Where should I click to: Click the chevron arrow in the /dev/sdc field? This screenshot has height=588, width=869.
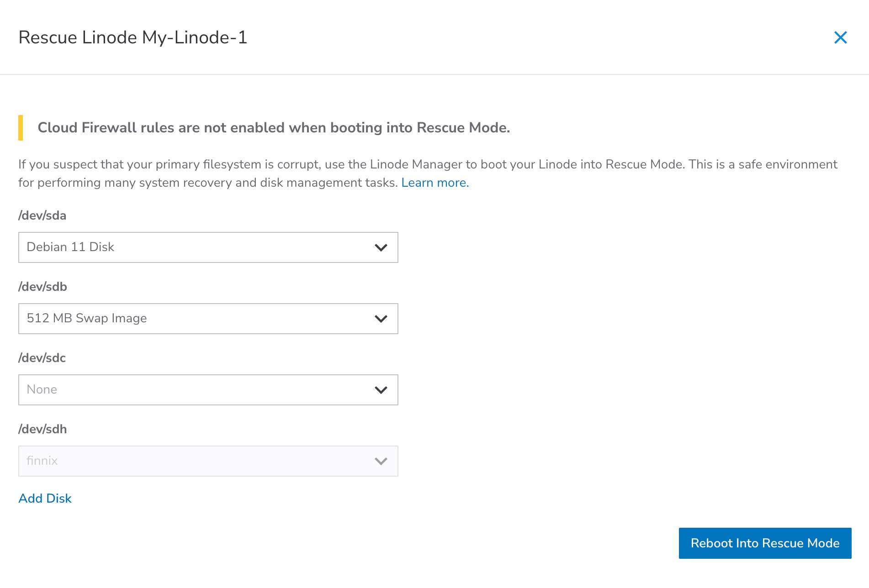click(381, 390)
